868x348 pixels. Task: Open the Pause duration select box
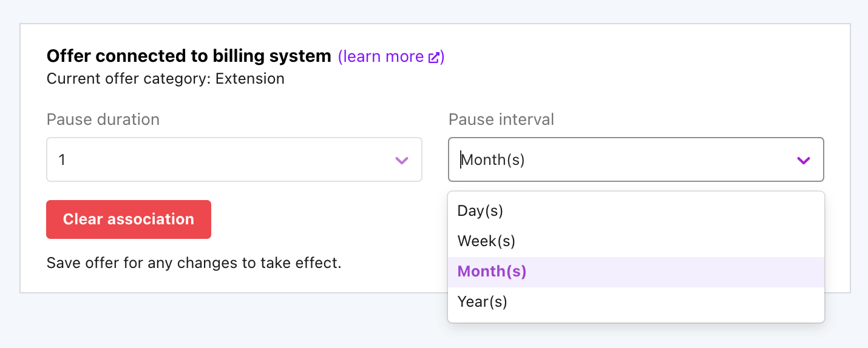pyautogui.click(x=234, y=159)
